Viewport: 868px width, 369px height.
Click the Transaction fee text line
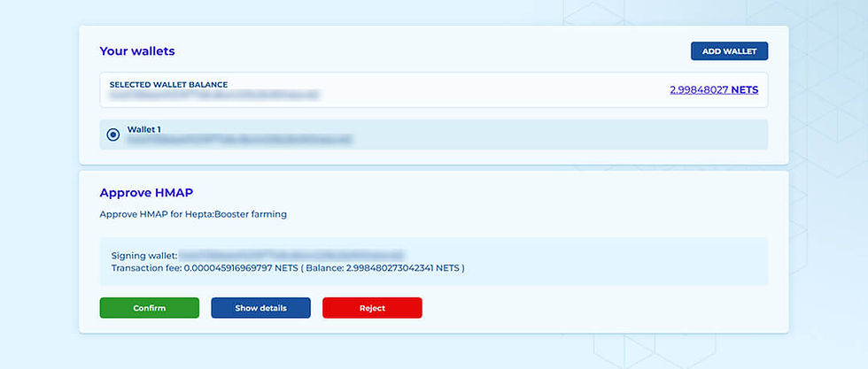pyautogui.click(x=288, y=268)
